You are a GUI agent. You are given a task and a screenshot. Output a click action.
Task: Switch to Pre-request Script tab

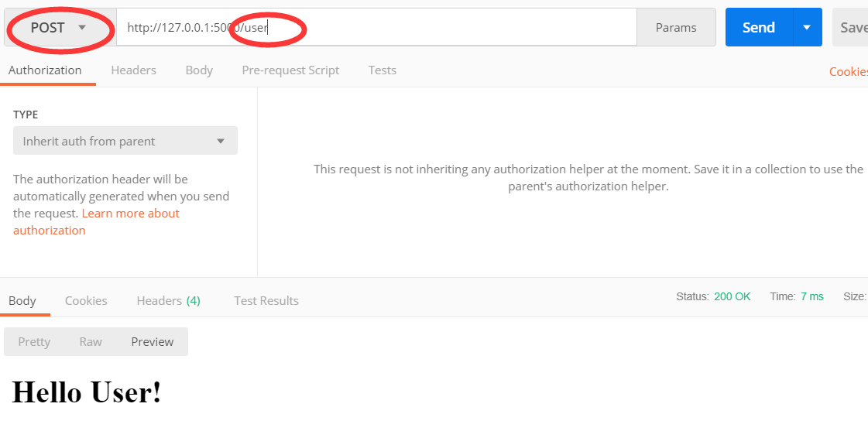[290, 70]
